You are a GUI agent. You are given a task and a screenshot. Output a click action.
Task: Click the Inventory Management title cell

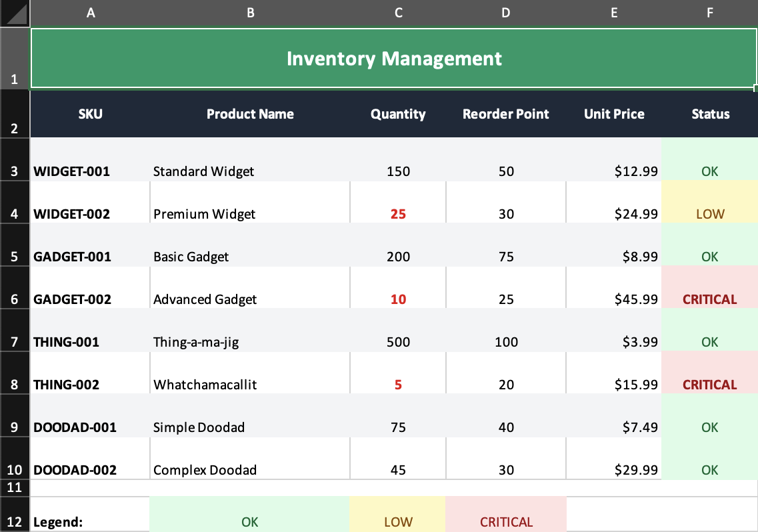[394, 59]
